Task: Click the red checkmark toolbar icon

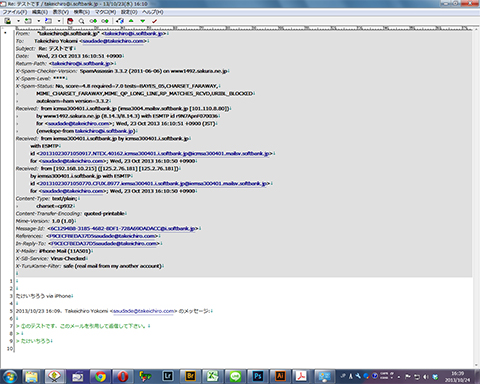Action: tap(154, 21)
